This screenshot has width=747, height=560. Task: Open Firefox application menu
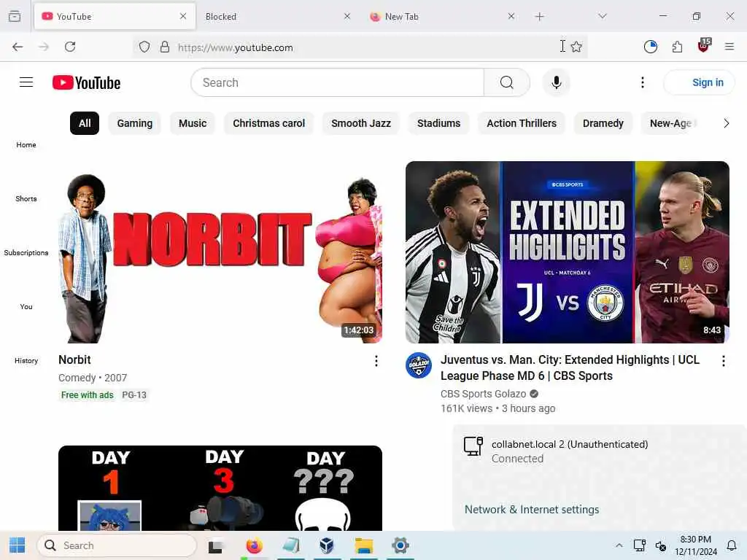pyautogui.click(x=729, y=47)
